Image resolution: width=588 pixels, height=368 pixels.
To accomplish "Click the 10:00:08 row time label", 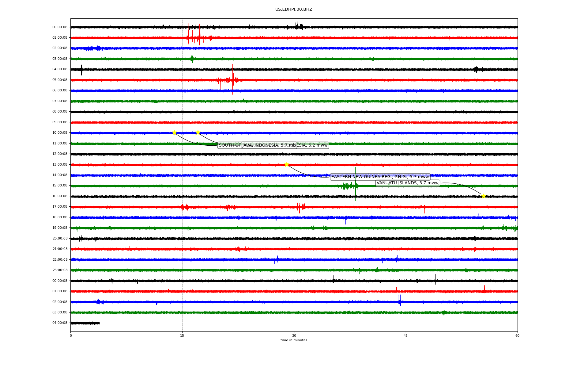I will pos(60,133).
